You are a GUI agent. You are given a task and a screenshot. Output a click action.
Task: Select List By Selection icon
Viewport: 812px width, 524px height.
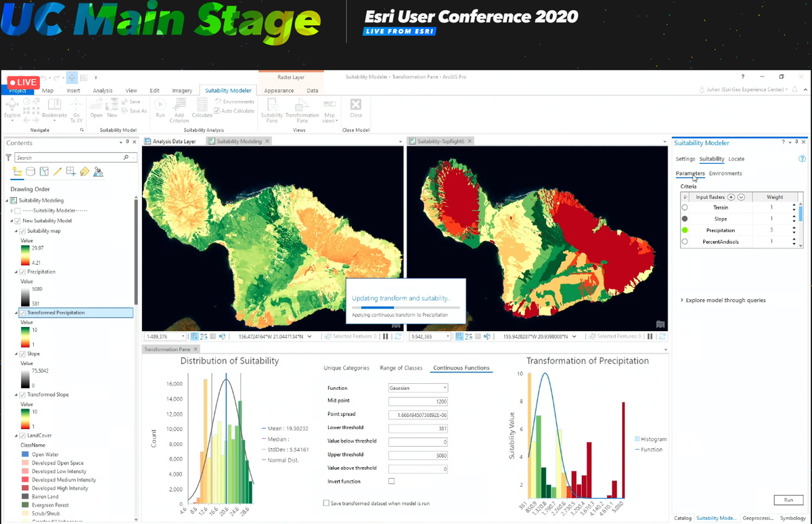click(x=44, y=171)
